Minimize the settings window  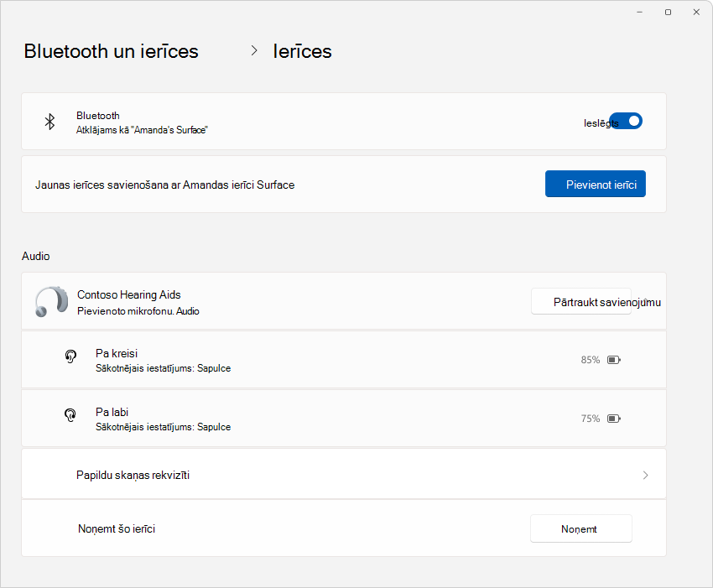[x=639, y=13]
